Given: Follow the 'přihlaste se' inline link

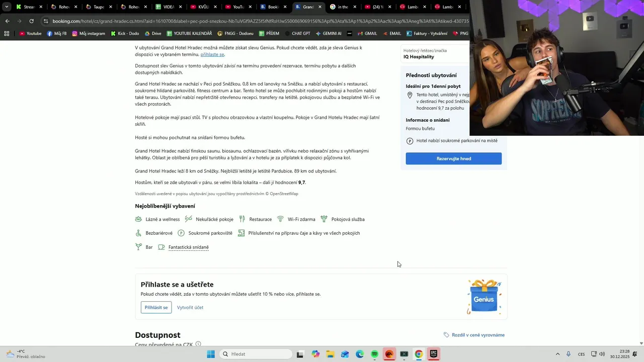Looking at the screenshot, I should [x=212, y=54].
